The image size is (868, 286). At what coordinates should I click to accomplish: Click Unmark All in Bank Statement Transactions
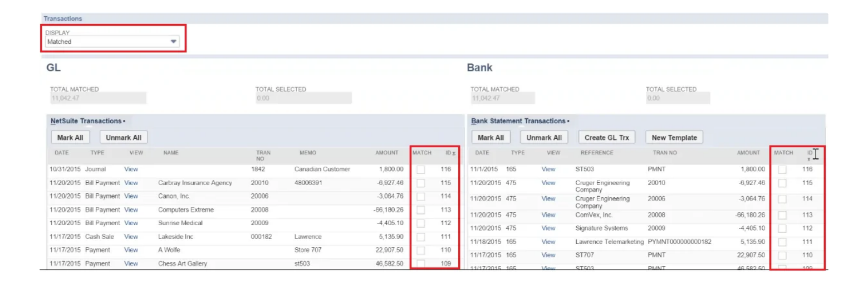pyautogui.click(x=544, y=138)
